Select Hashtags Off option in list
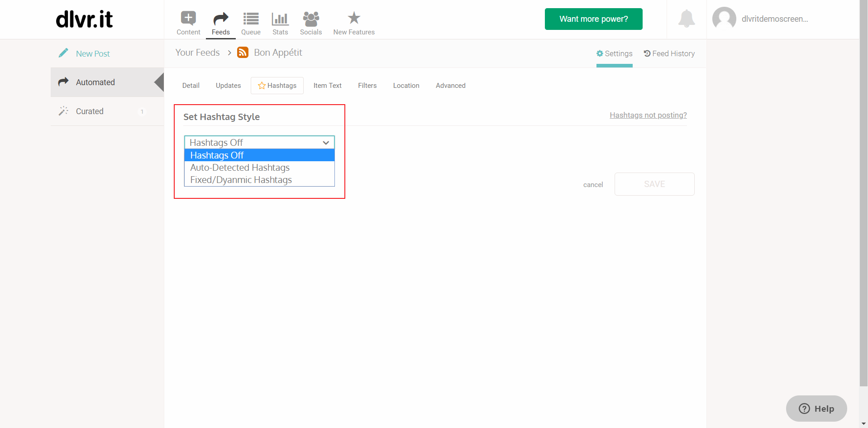This screenshot has height=428, width=868. 259,155
